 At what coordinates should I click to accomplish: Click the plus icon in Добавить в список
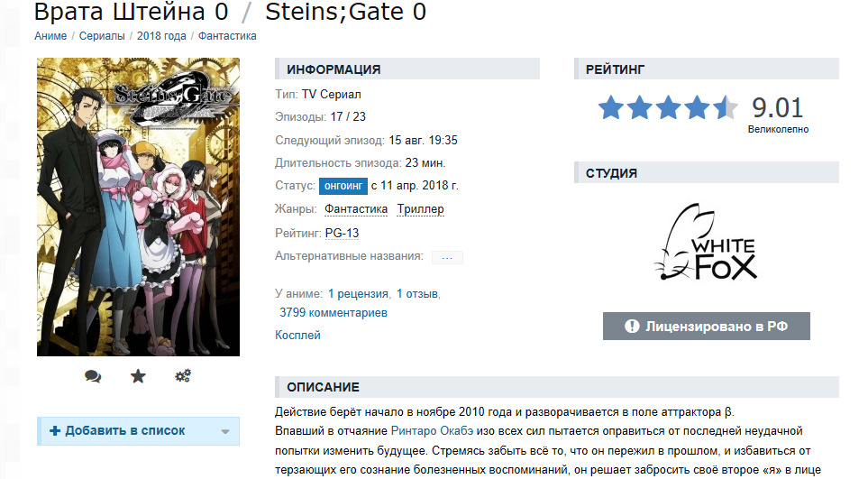[55, 431]
